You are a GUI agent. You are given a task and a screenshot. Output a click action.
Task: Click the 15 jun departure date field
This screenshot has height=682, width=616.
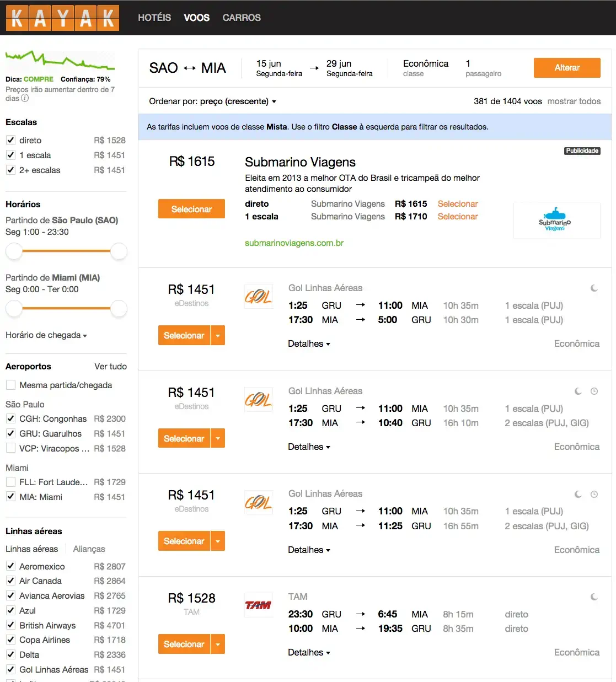279,68
